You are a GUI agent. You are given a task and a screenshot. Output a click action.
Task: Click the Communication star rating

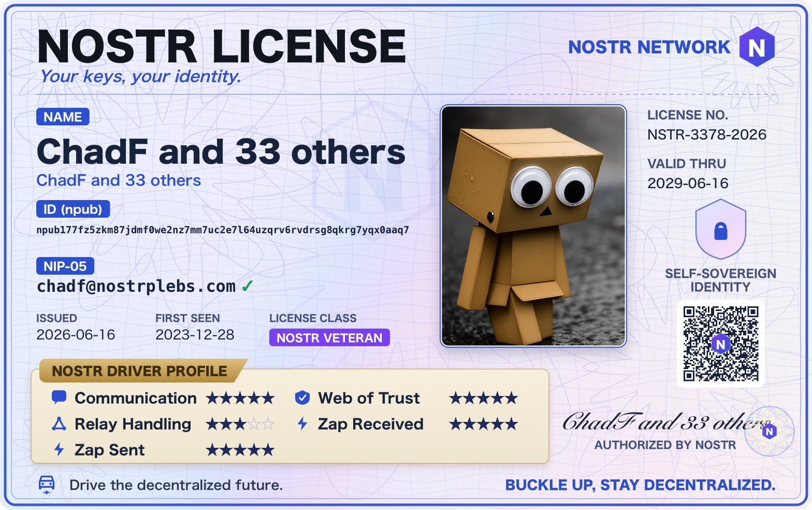point(240,398)
